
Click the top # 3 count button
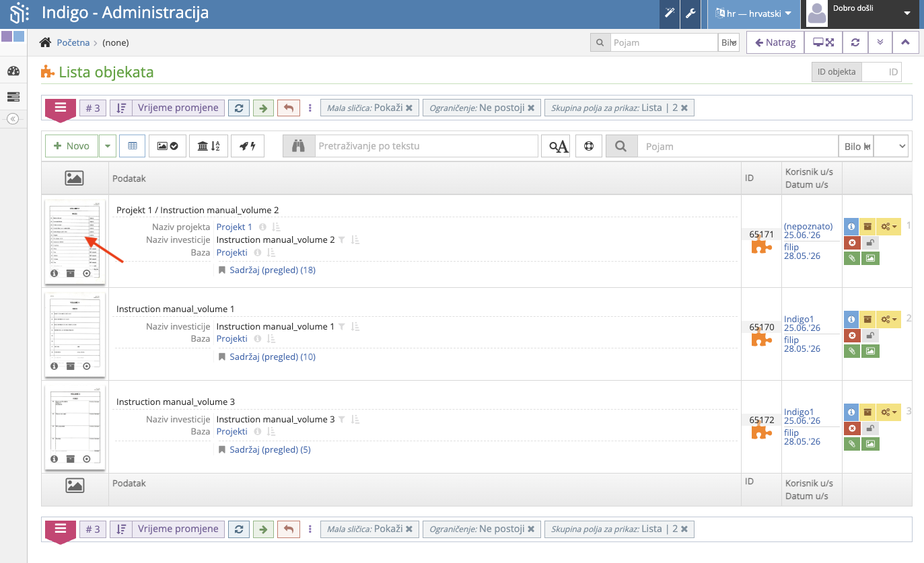[93, 108]
